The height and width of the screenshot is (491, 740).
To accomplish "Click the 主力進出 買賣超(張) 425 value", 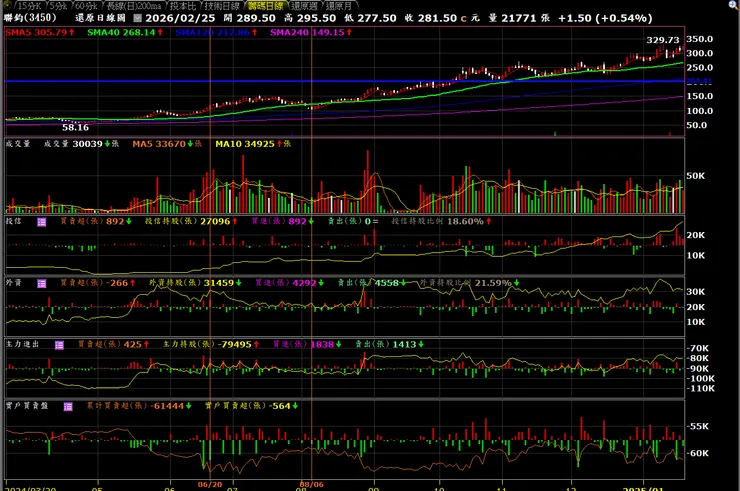I will tap(114, 345).
